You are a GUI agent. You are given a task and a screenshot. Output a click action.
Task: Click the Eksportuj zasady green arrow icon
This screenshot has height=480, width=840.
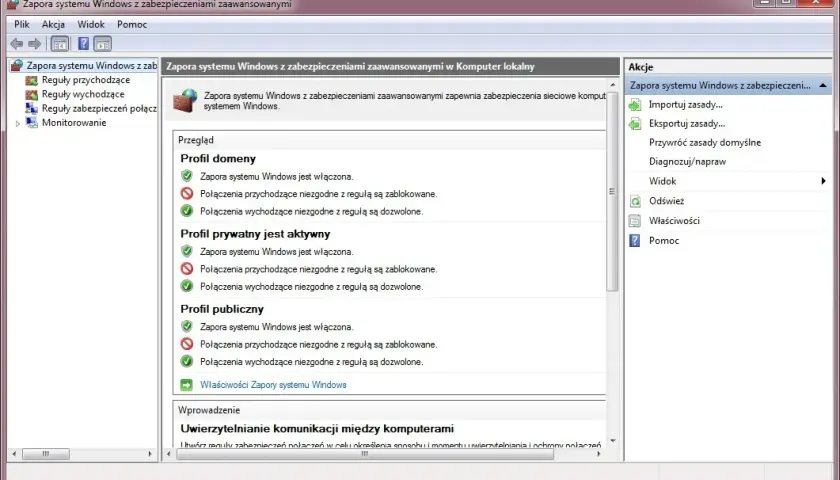[635, 124]
